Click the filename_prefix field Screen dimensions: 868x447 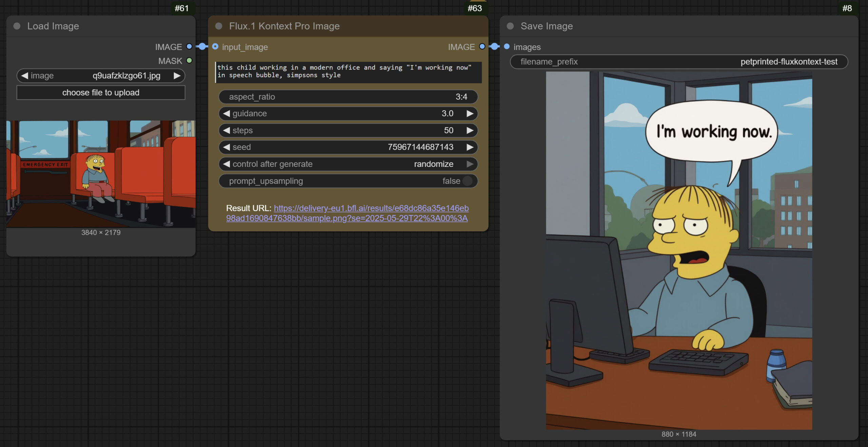click(x=678, y=62)
